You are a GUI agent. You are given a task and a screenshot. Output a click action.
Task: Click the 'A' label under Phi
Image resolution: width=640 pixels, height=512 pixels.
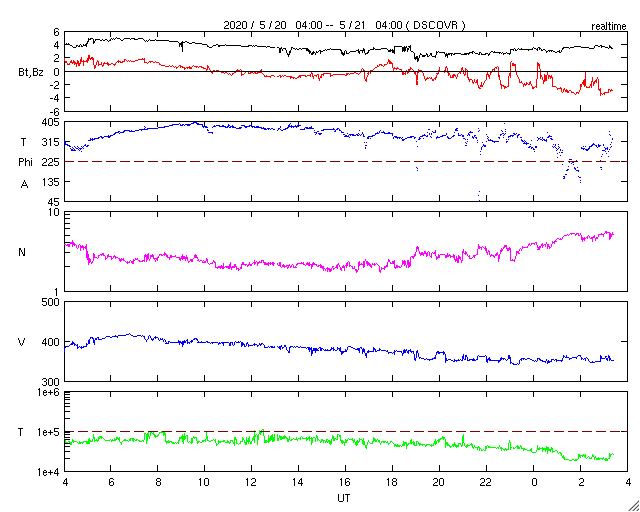click(24, 185)
